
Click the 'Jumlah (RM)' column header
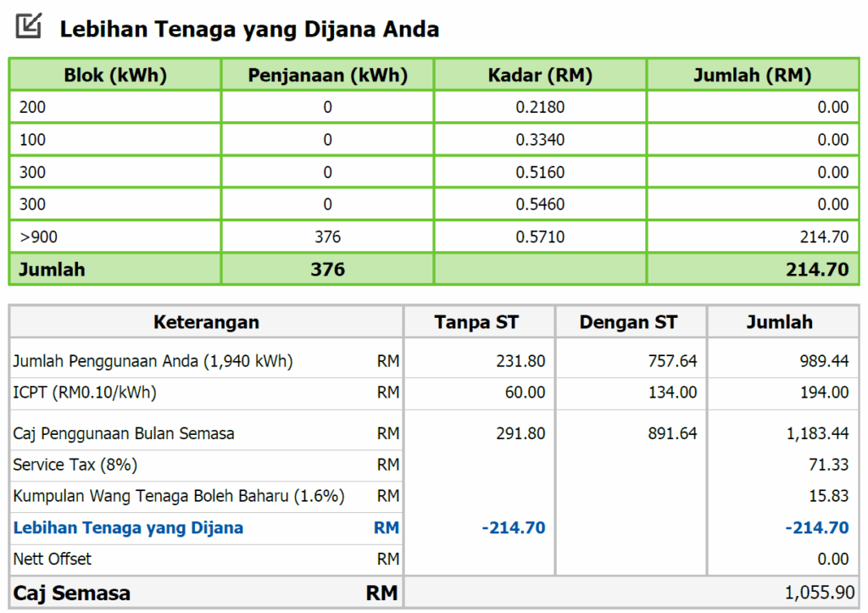(752, 75)
